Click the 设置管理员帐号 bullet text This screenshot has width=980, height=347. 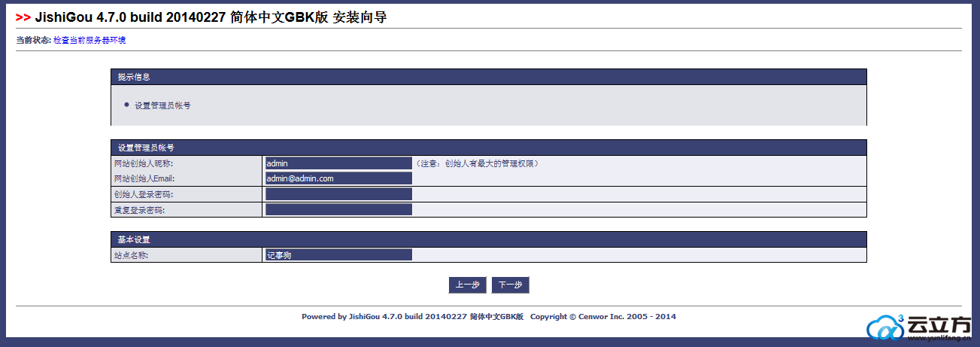[x=162, y=105]
